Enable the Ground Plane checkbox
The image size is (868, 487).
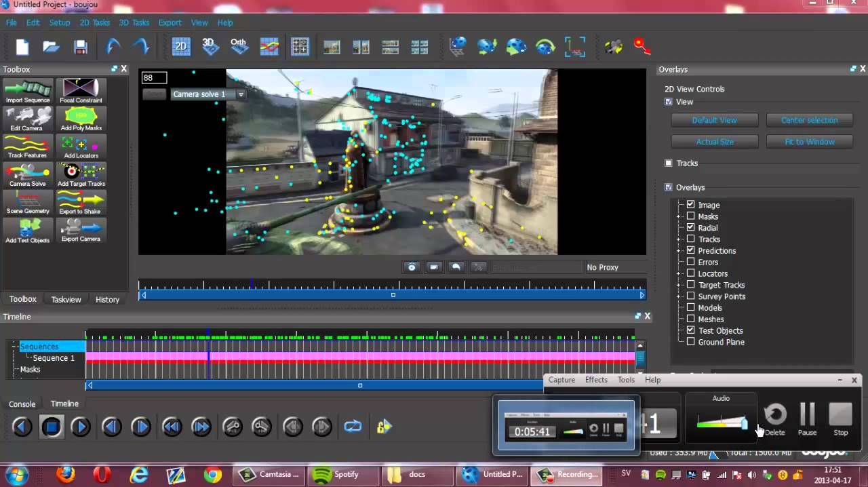click(690, 342)
